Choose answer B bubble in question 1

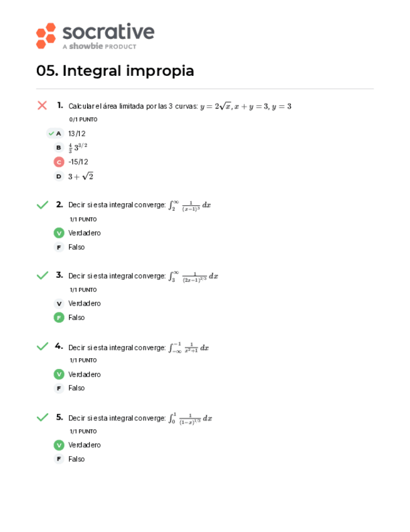59,147
